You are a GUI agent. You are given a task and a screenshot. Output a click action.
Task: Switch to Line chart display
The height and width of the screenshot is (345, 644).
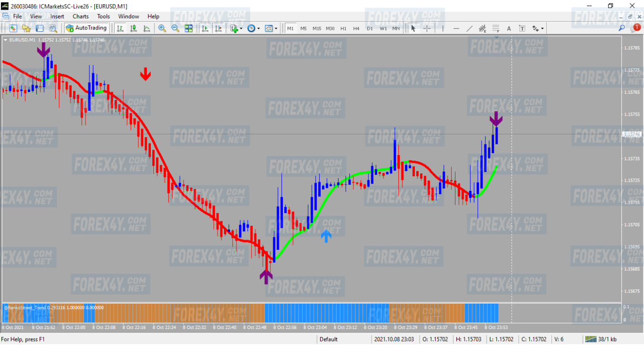(146, 28)
